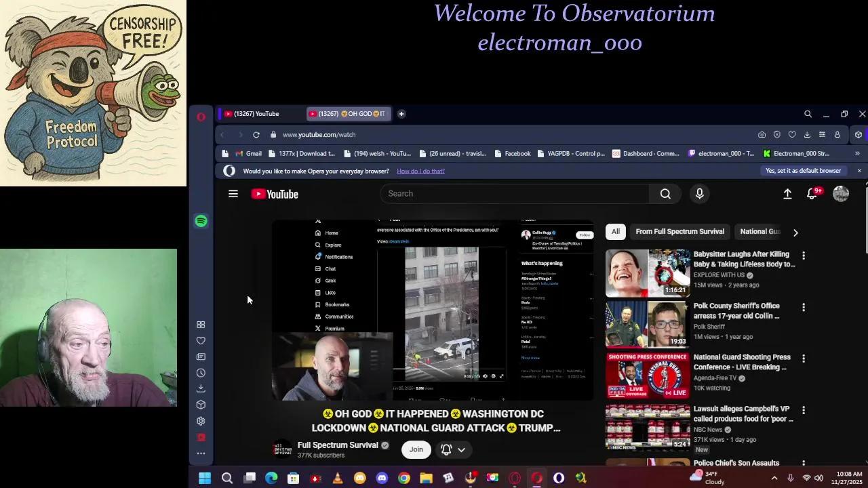
Task: Reload the page with the refresh icon
Action: pyautogui.click(x=256, y=134)
